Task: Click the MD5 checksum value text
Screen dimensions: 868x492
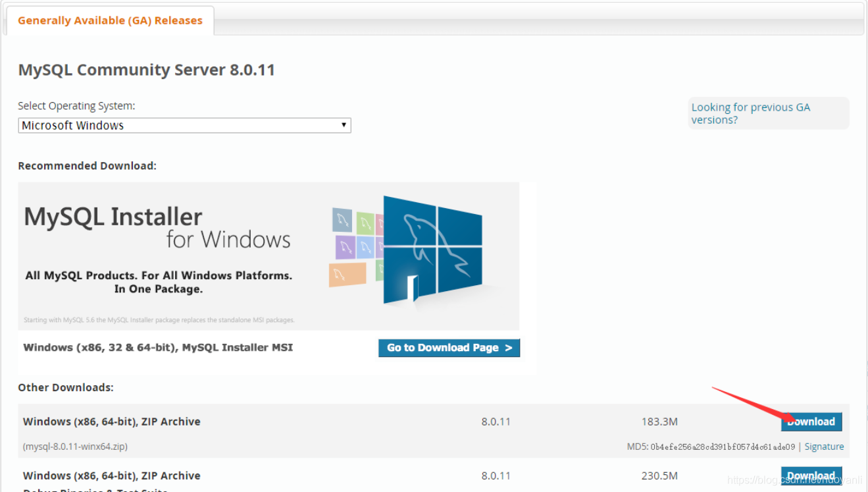Action: [723, 447]
